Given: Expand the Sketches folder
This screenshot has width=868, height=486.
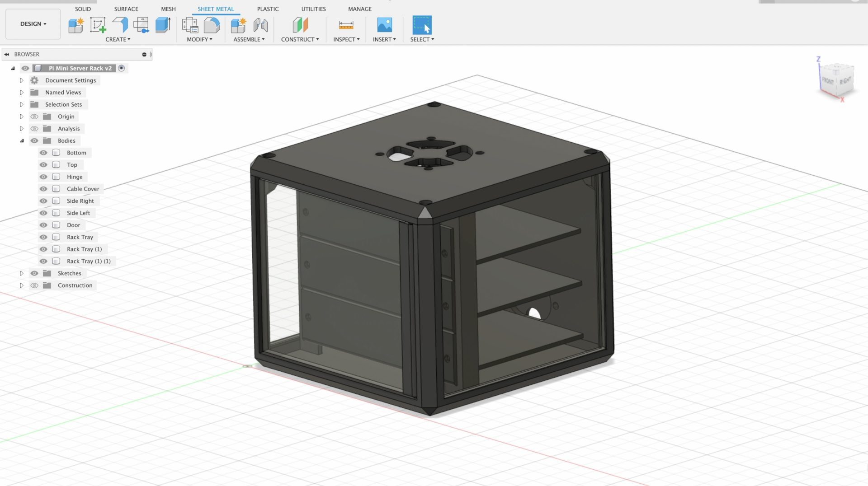Looking at the screenshot, I should (22, 273).
